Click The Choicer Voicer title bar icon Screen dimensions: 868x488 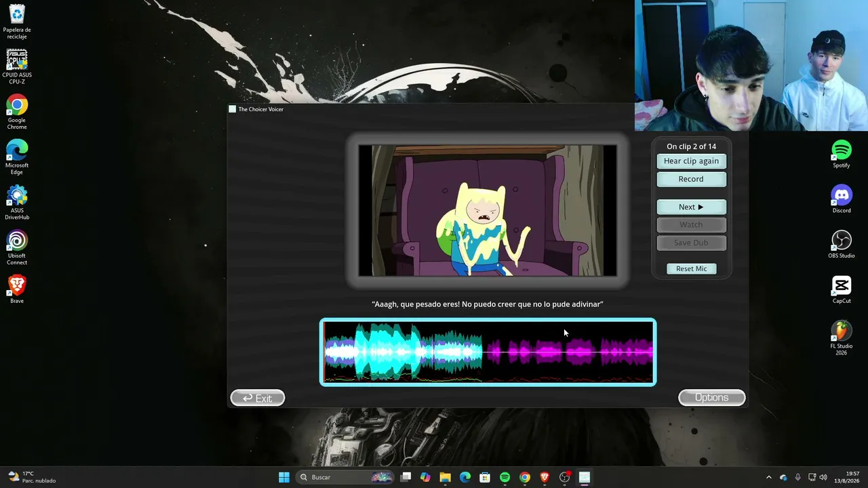tap(233, 109)
